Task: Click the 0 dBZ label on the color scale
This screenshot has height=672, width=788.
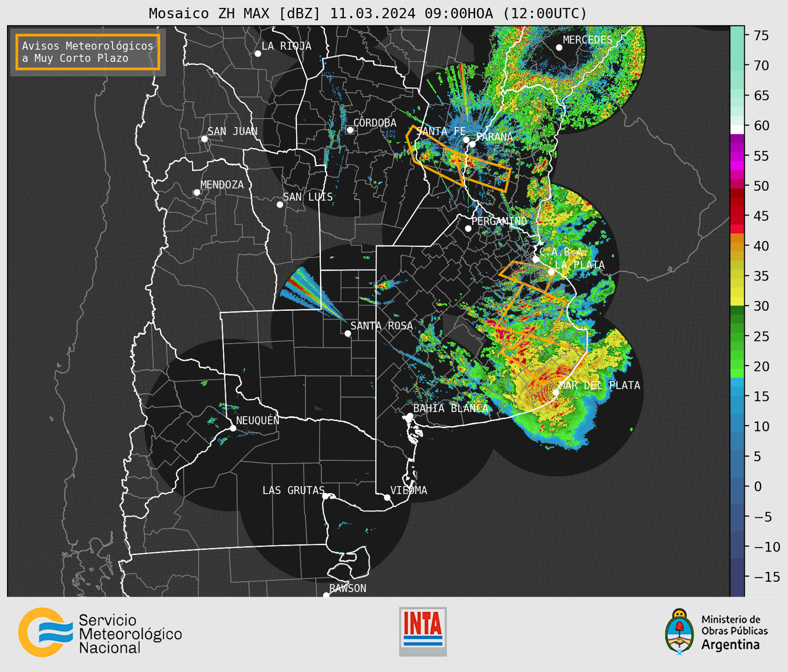Action: point(758,486)
